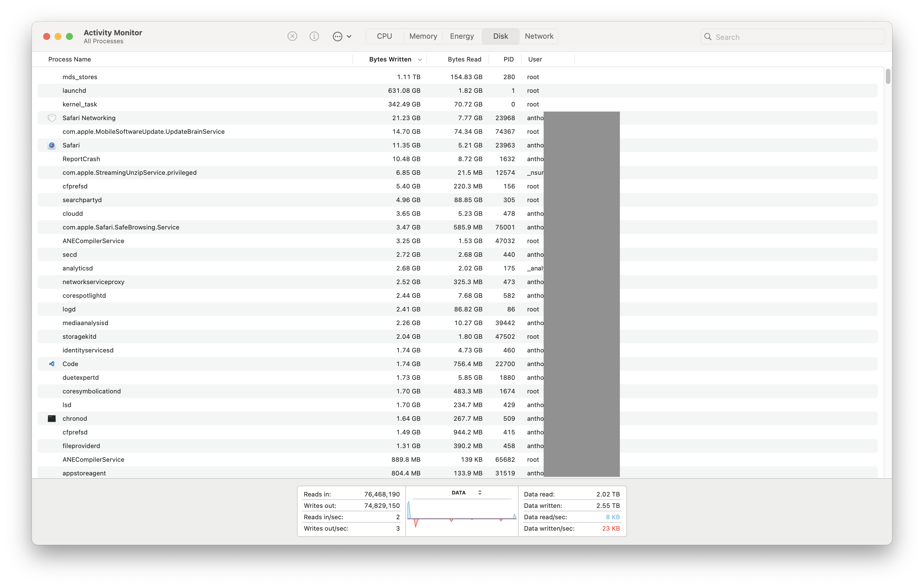
Task: Click the stop process X icon
Action: pos(292,36)
